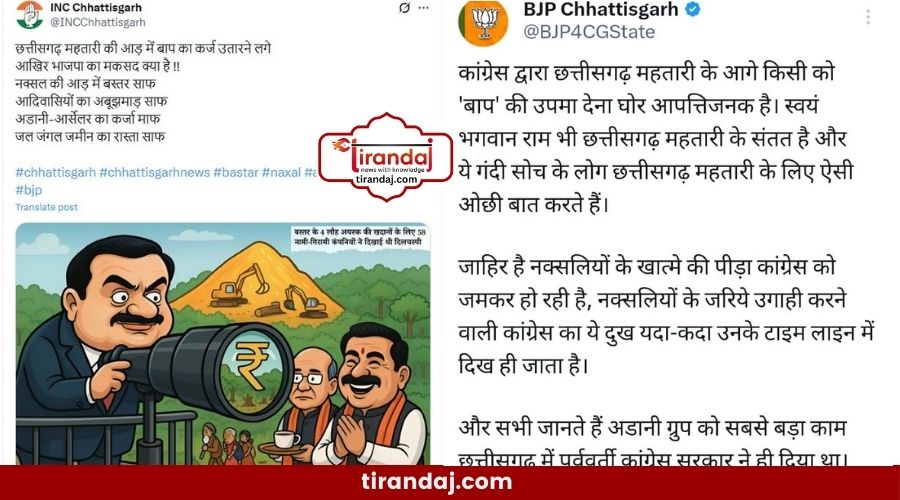The height and width of the screenshot is (500, 900).
Task: Open the horizontal three-dot menu on INC post
Action: coord(424,8)
